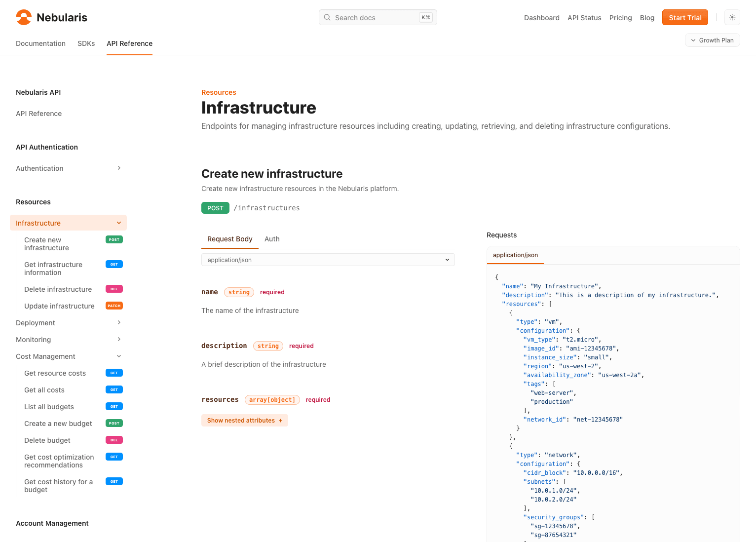
Task: Open the Dashboard link
Action: pos(542,18)
